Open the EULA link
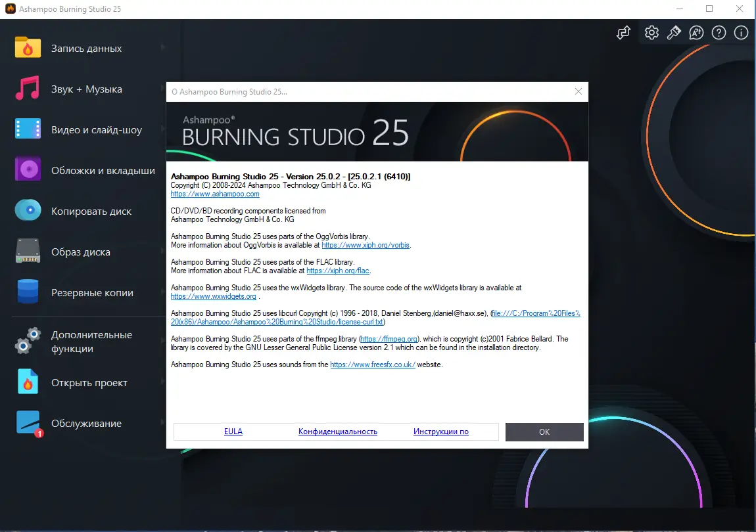 (x=233, y=432)
